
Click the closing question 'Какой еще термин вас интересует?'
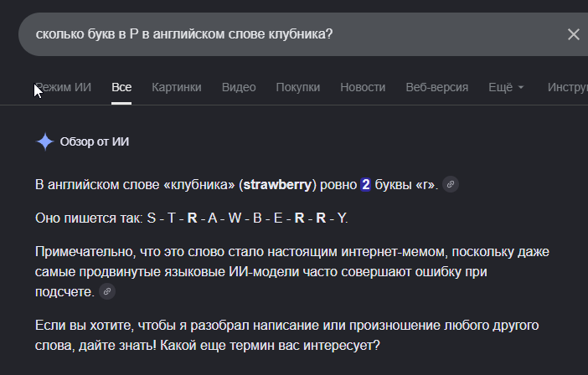[270, 345]
